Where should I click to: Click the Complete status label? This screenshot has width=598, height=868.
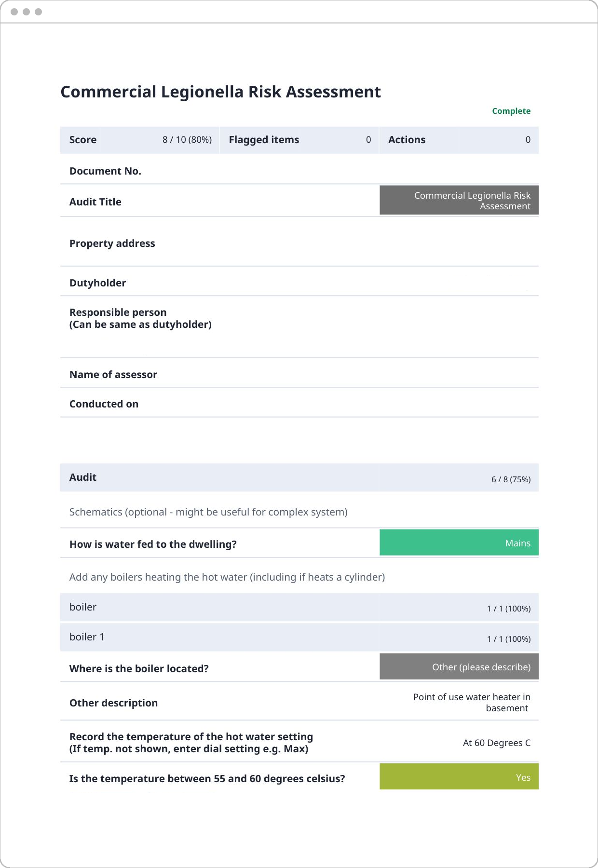[x=511, y=111]
